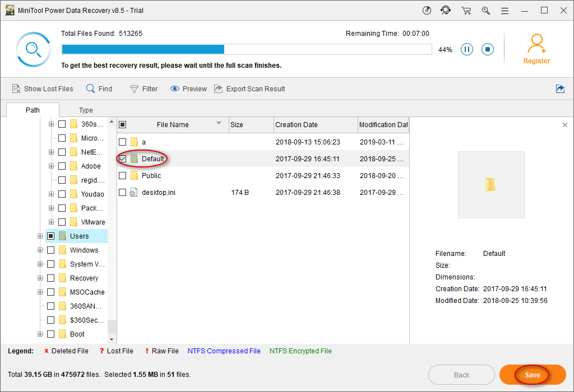Image resolution: width=574 pixels, height=392 pixels.
Task: Open the hamburger menu in title bar
Action: coord(505,11)
